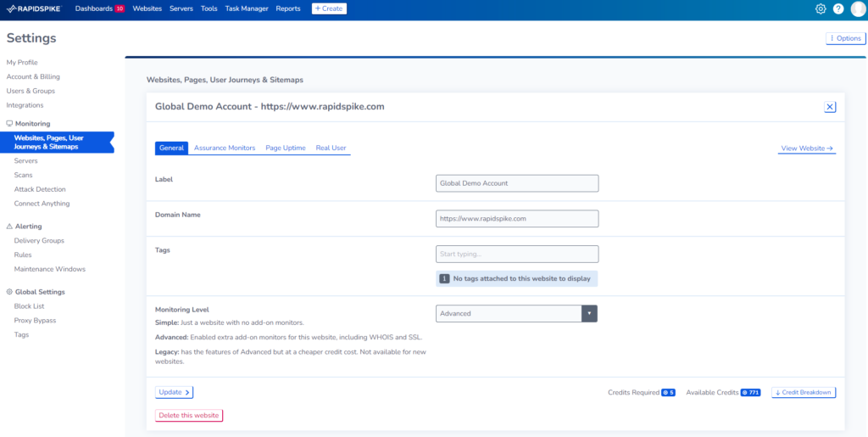Click the Dashboards notification badge 10
Viewport: 868px width, 437px height.
[120, 8]
